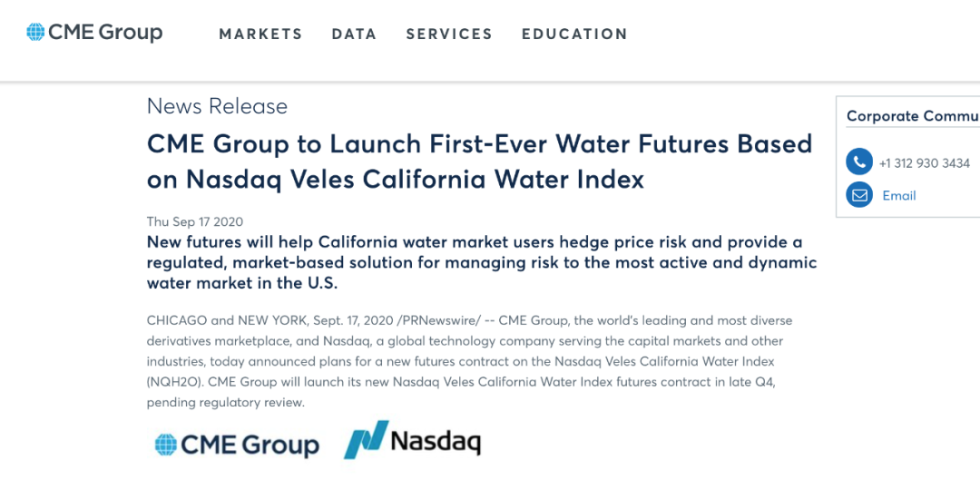
Task: Click the Corporate Communications panel heading
Action: (x=912, y=116)
